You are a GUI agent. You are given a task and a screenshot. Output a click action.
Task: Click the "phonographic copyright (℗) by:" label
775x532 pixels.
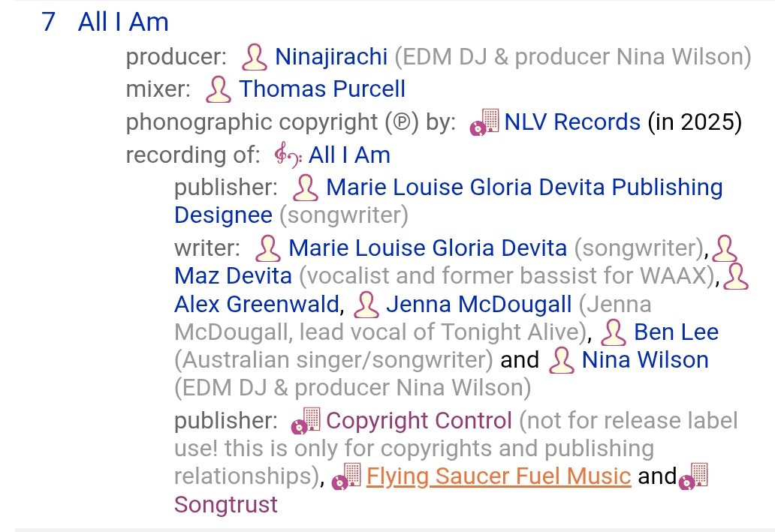point(291,122)
